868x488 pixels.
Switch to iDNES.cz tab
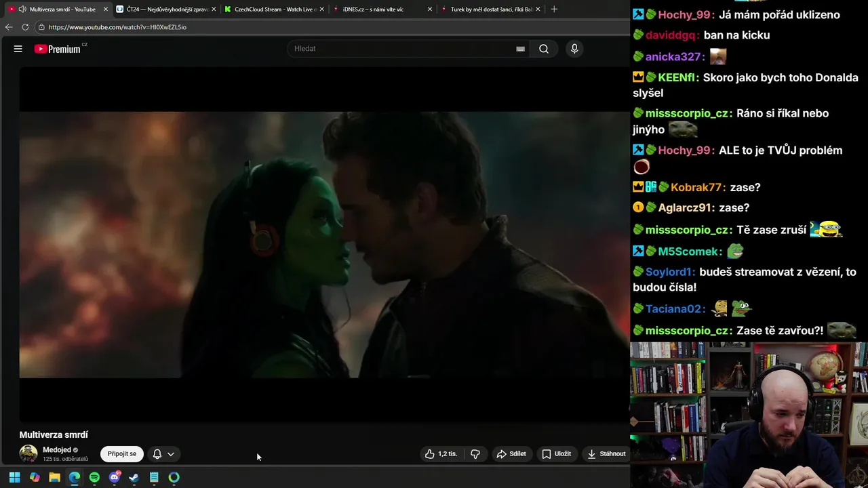[382, 9]
